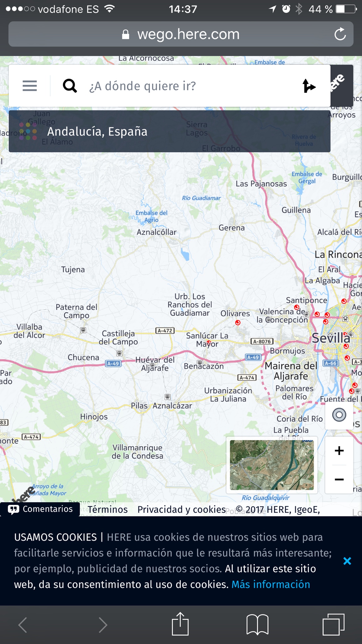Zoom in with plus button
This screenshot has width=362, height=644.
pyautogui.click(x=339, y=451)
